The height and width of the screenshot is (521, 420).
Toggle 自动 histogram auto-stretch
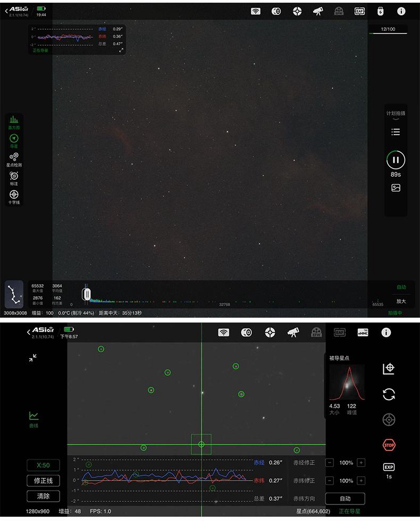click(x=401, y=287)
